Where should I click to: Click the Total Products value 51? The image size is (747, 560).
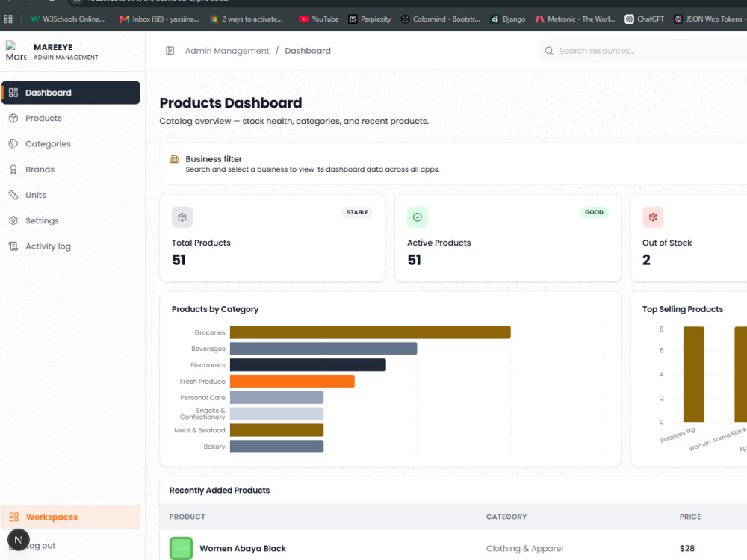(x=179, y=260)
